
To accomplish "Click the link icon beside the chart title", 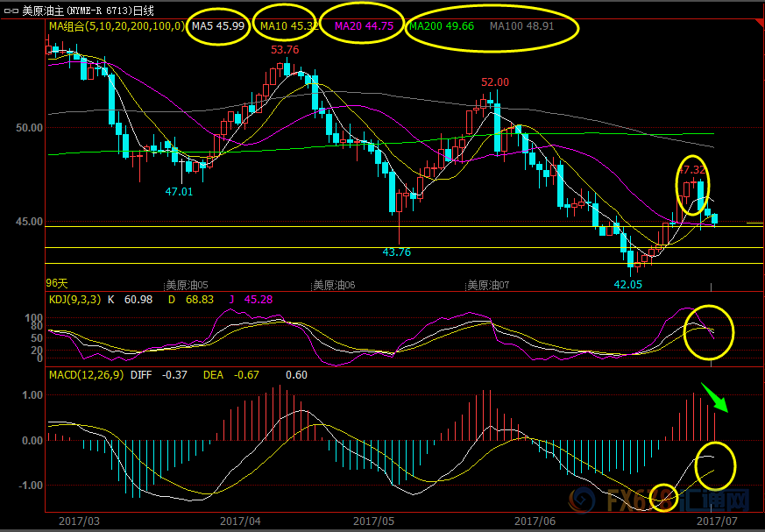I will [x=11, y=11].
